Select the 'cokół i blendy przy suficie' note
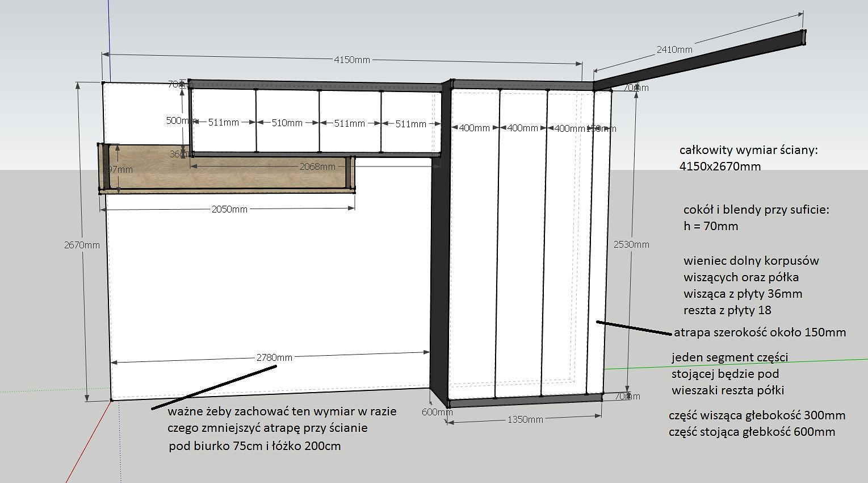The image size is (868, 483). pyautogui.click(x=756, y=210)
